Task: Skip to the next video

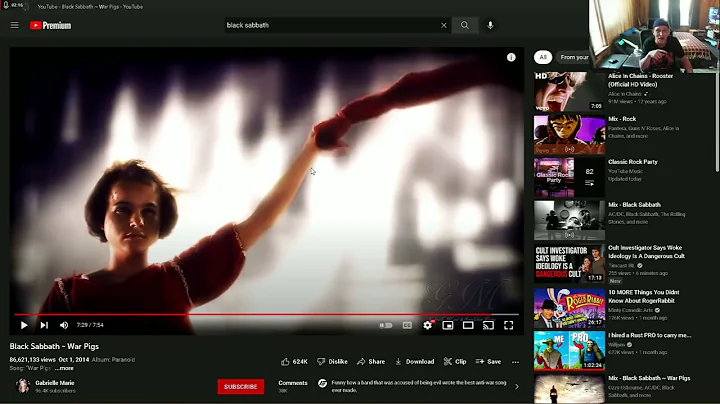Action: (x=44, y=325)
